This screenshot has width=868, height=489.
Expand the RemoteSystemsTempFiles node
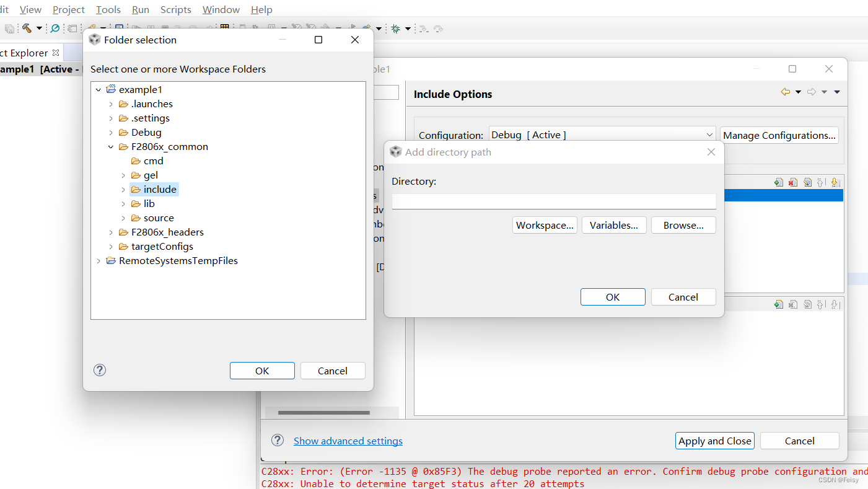[x=99, y=261]
